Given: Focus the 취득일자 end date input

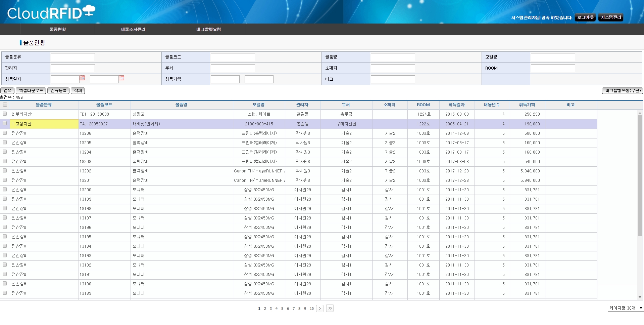Looking at the screenshot, I should 104,79.
